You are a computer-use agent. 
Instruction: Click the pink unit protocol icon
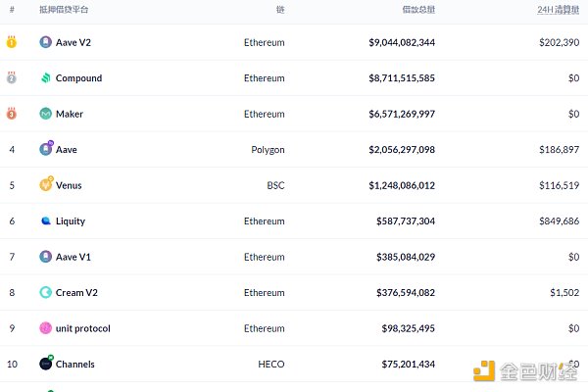(x=45, y=328)
